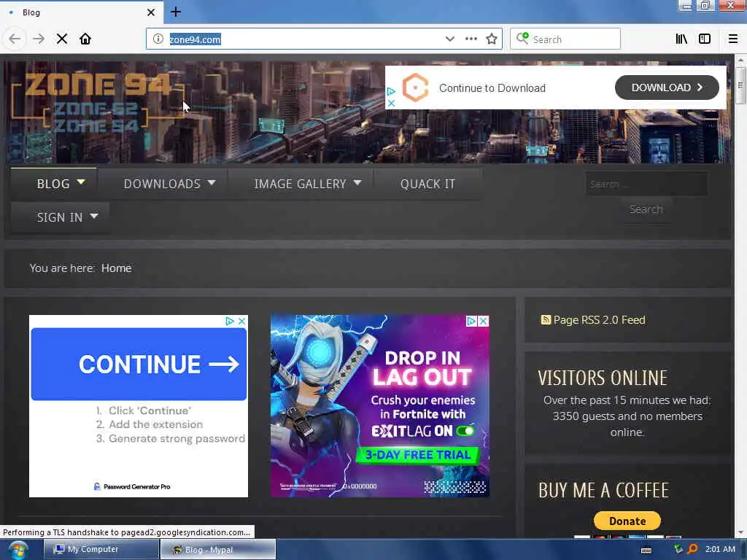The width and height of the screenshot is (747, 560).
Task: Click the BUY ME A COFFEE heading
Action: [603, 491]
